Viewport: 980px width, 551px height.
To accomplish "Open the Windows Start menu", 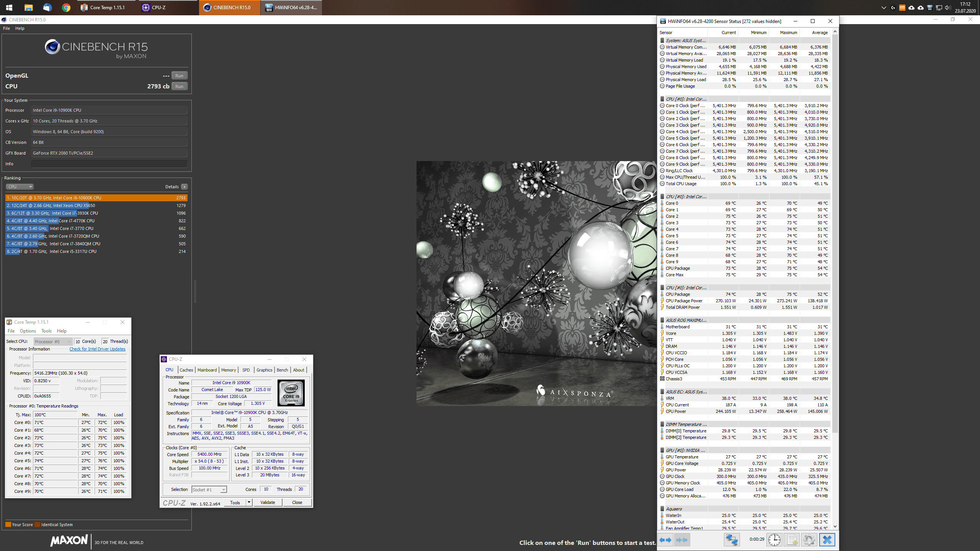I will [9, 7].
